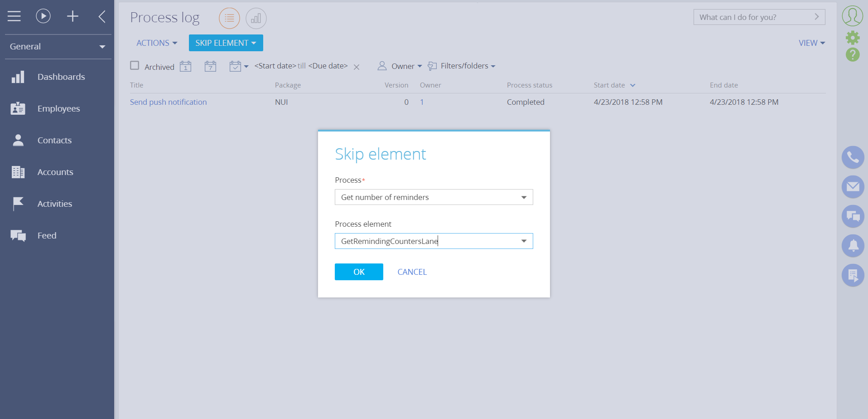Screen dimensions: 868x419
Task: Cancel the Skip element dialog
Action: pos(412,272)
